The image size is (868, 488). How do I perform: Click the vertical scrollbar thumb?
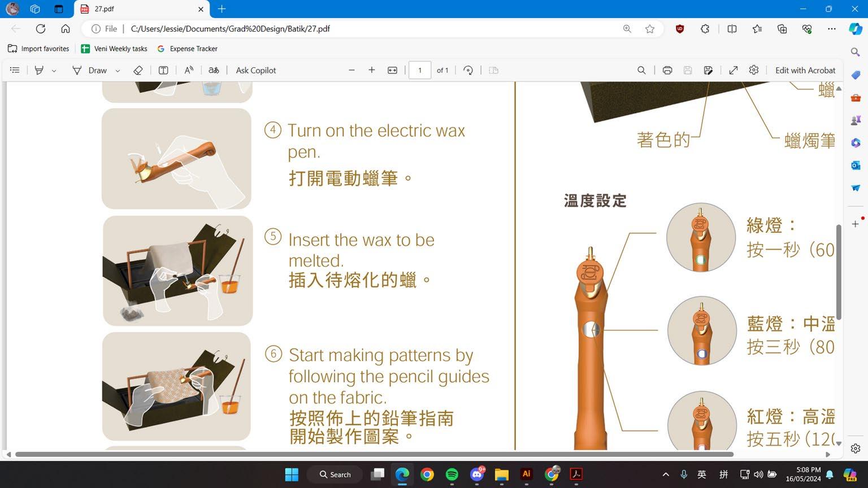pos(839,272)
